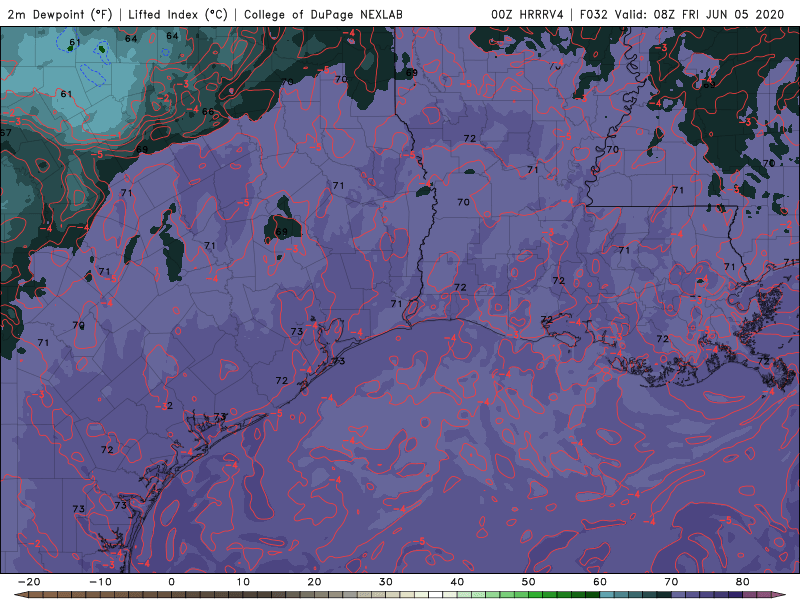The height and width of the screenshot is (600, 800).
Task: Click the "Lifted Index (°C)" header label
Action: 178,14
